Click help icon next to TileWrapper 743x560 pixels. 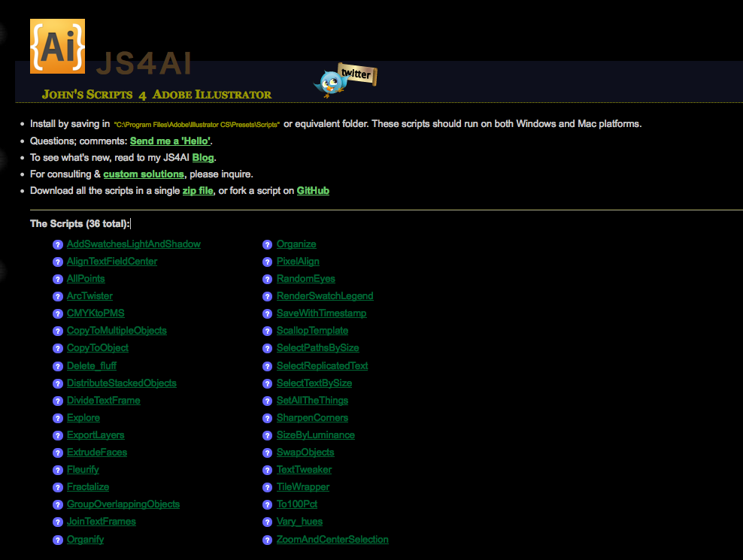[268, 488]
